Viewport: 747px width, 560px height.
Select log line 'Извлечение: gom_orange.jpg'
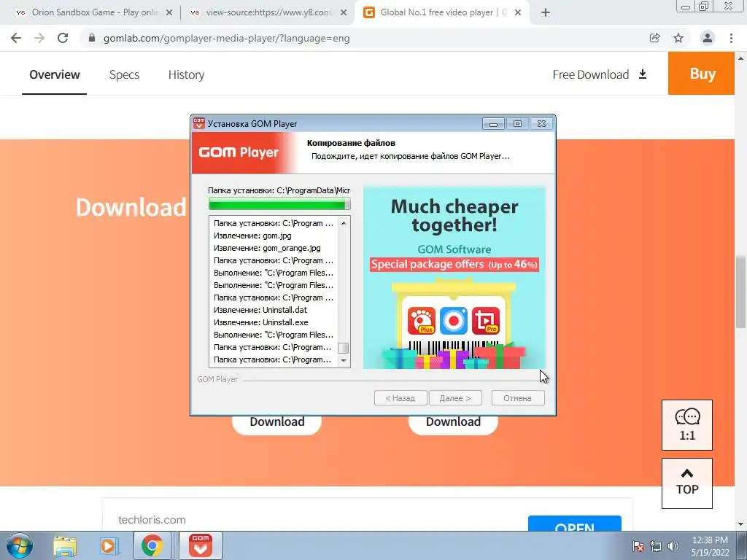(x=267, y=248)
